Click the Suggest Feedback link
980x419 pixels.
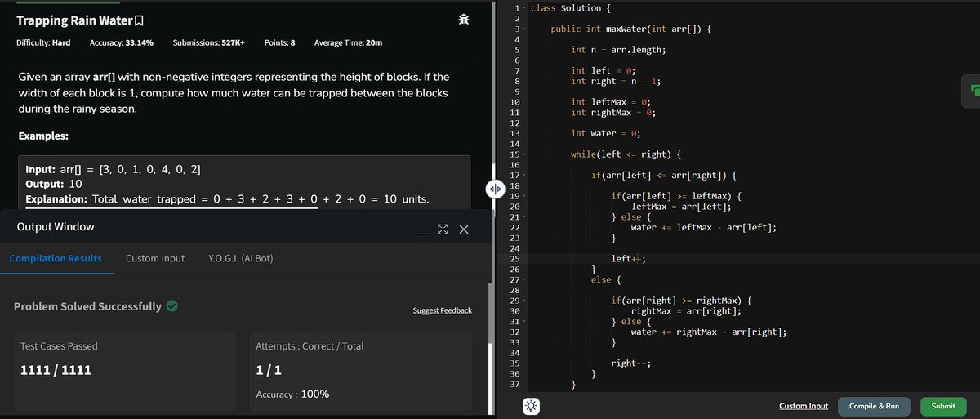[442, 310]
